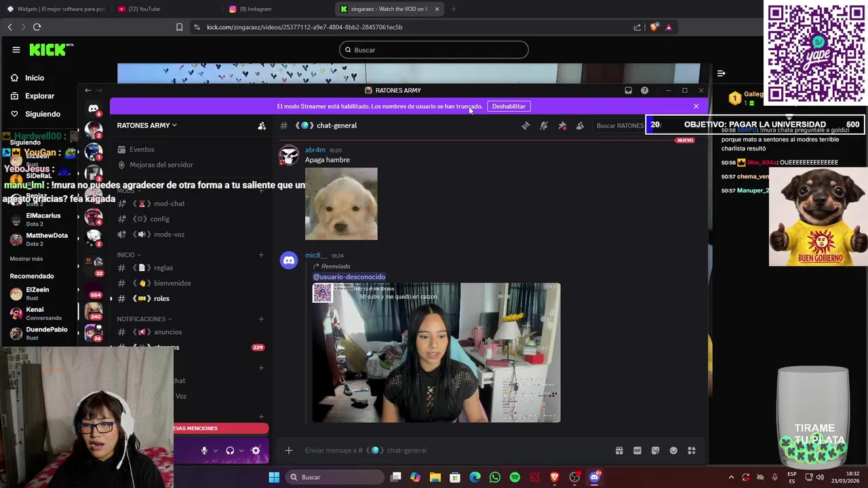Open the puppy image posted by abr4m
Screen dimensions: 868x488
(341, 204)
